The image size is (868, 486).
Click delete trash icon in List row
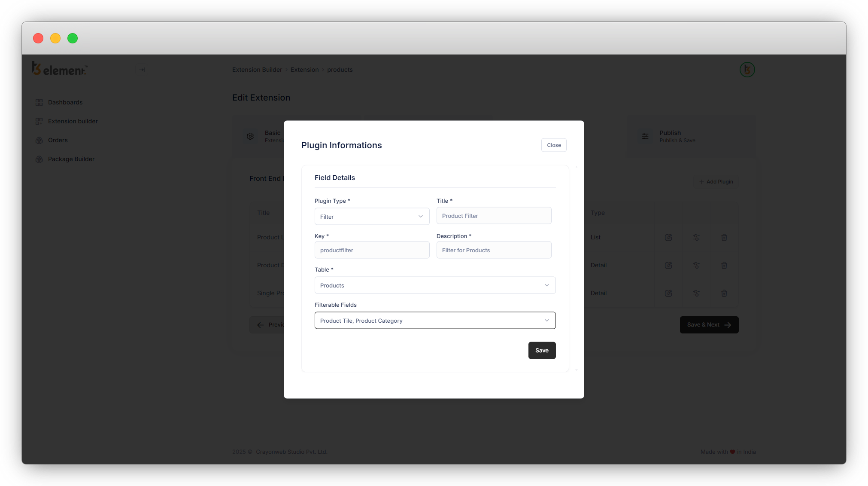(x=724, y=237)
